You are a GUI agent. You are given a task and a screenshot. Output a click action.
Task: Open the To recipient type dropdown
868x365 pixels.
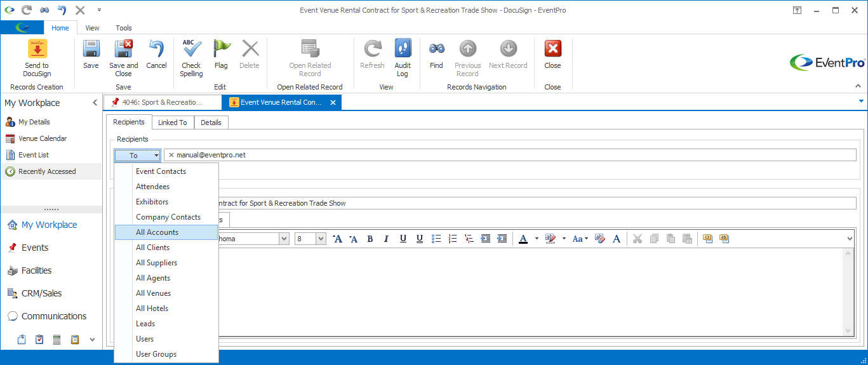point(137,156)
